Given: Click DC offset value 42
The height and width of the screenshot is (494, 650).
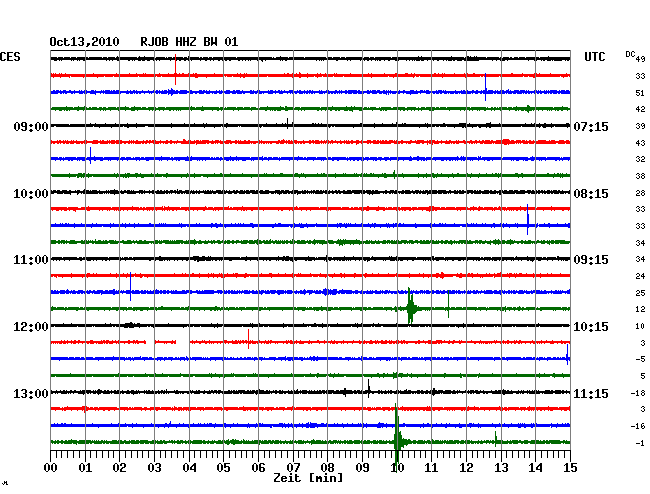Looking at the screenshot, I should (640, 109).
